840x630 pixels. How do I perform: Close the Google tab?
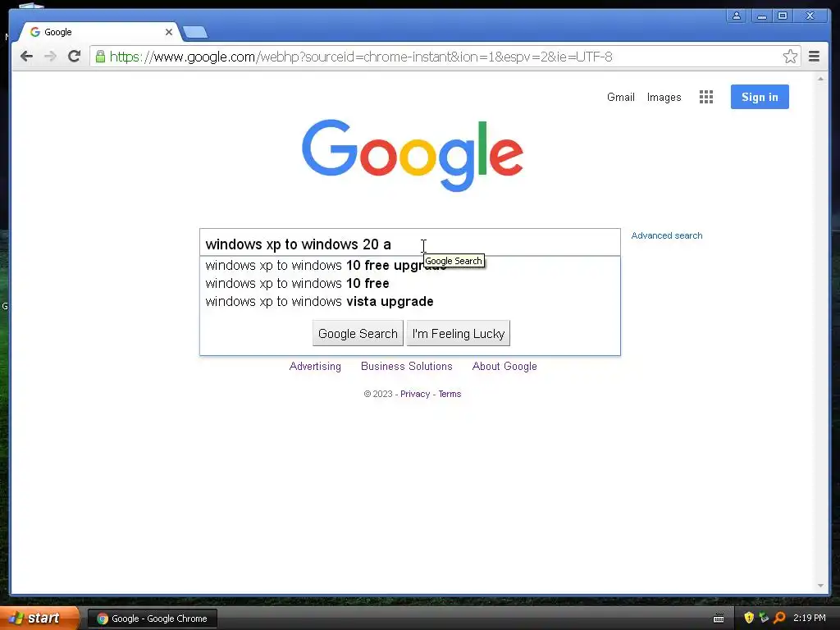[169, 32]
